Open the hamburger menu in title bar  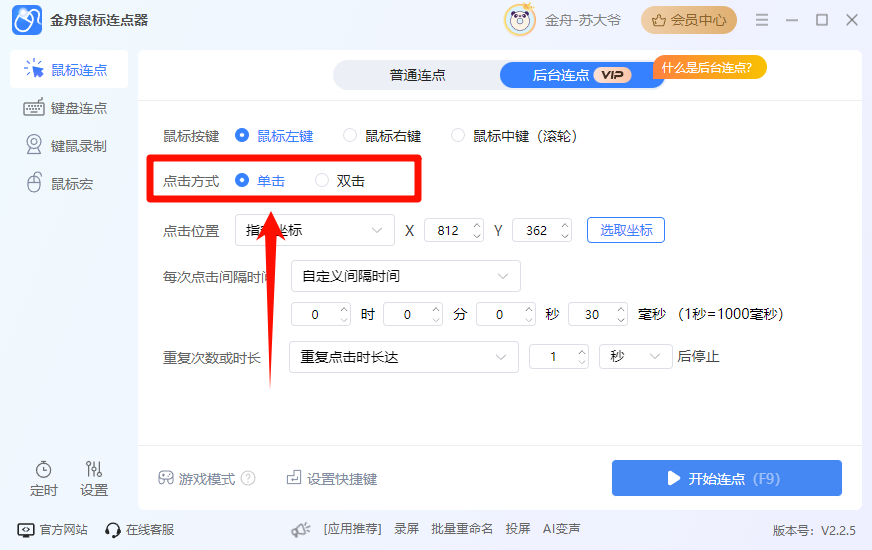(762, 20)
